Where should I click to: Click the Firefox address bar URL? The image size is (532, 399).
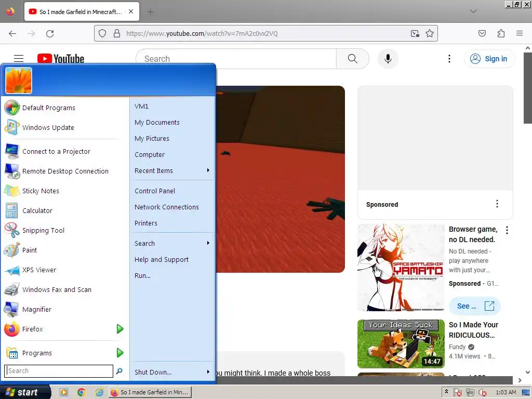click(x=202, y=34)
